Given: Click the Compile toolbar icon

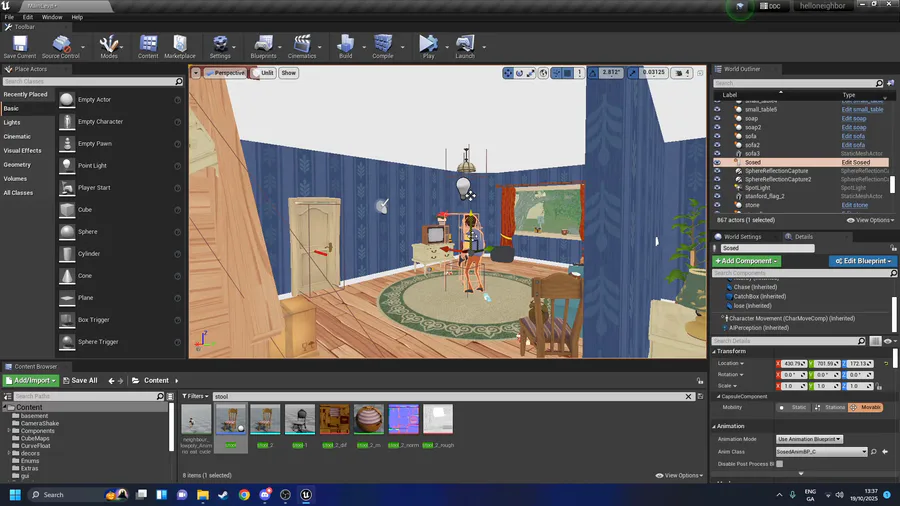Looking at the screenshot, I should pyautogui.click(x=383, y=47).
